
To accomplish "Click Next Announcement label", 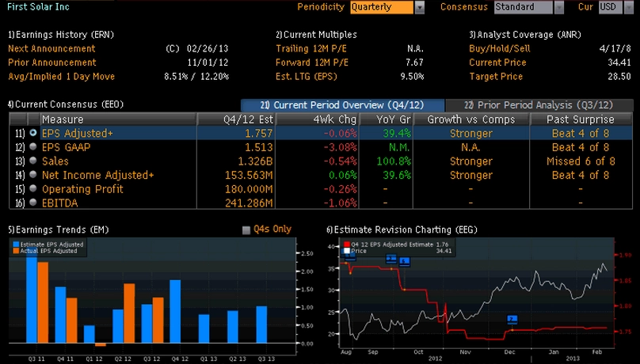I will (x=51, y=48).
